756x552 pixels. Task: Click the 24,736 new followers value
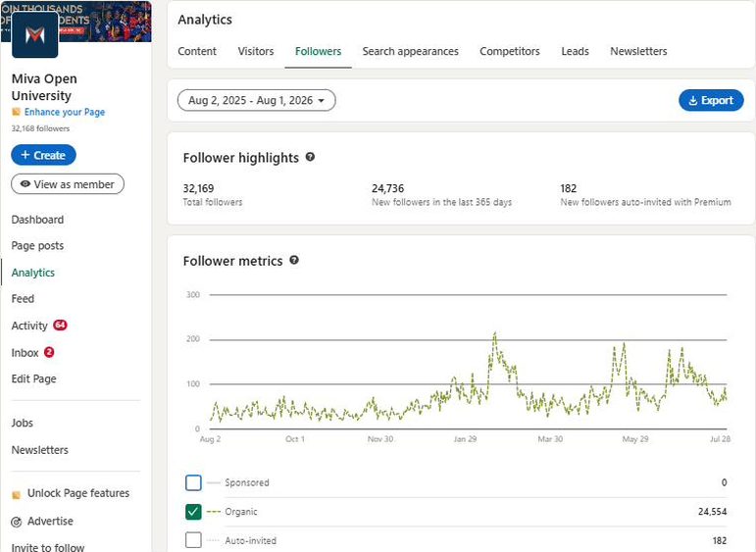387,188
